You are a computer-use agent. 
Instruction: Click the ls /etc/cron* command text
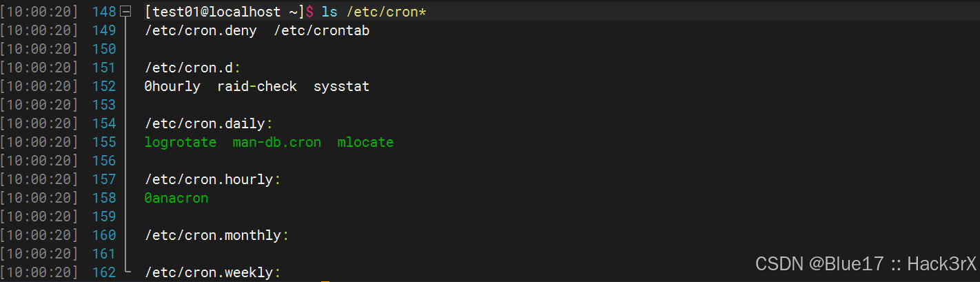pyautogui.click(x=375, y=12)
